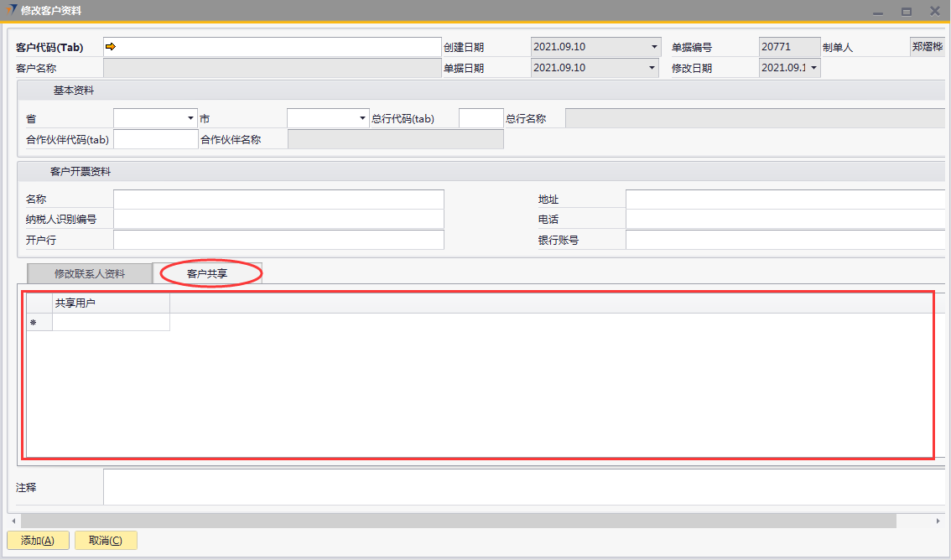Click the 添加(A) button
Image resolution: width=951 pixels, height=560 pixels.
(38, 541)
